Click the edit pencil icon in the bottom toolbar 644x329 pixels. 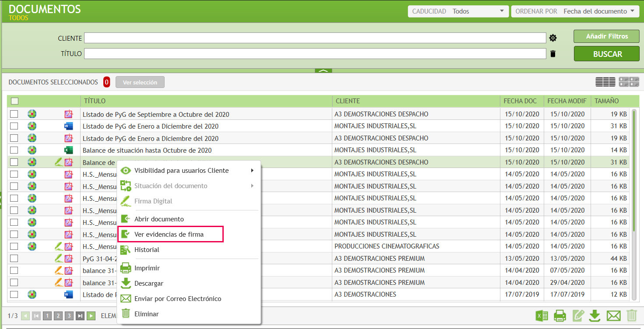click(578, 315)
